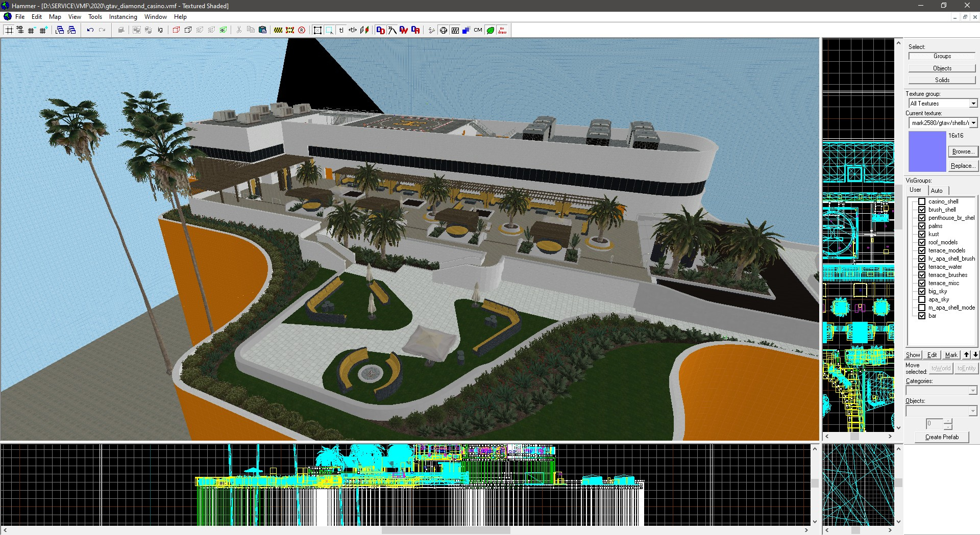Click the green eye show hidden icon

click(223, 30)
